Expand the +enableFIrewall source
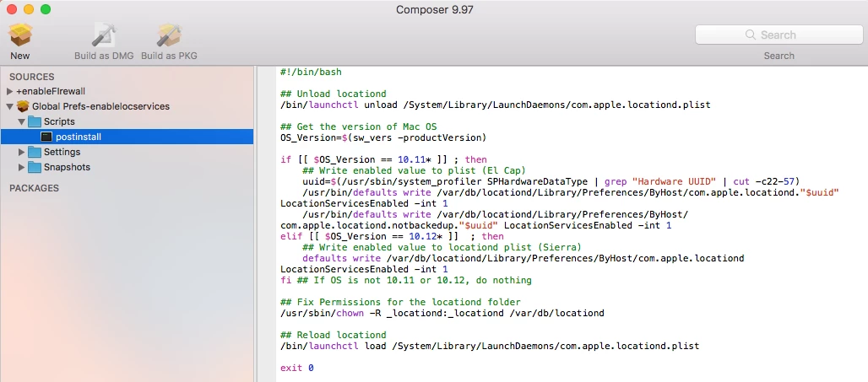 (9, 91)
